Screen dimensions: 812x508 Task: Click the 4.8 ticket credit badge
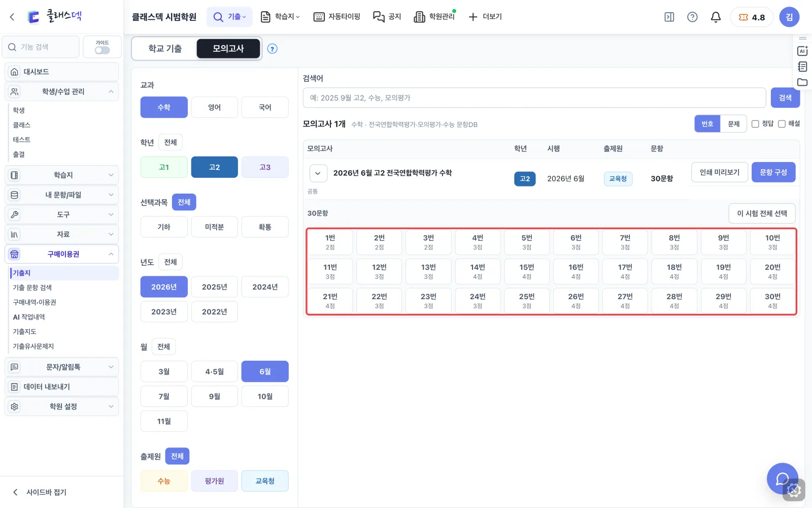tap(752, 17)
